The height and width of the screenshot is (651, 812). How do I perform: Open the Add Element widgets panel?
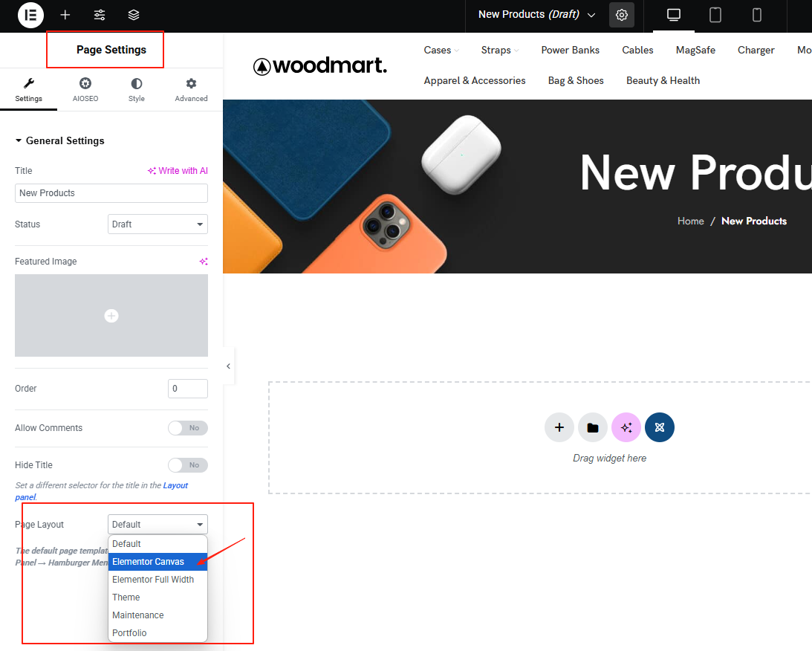point(65,15)
